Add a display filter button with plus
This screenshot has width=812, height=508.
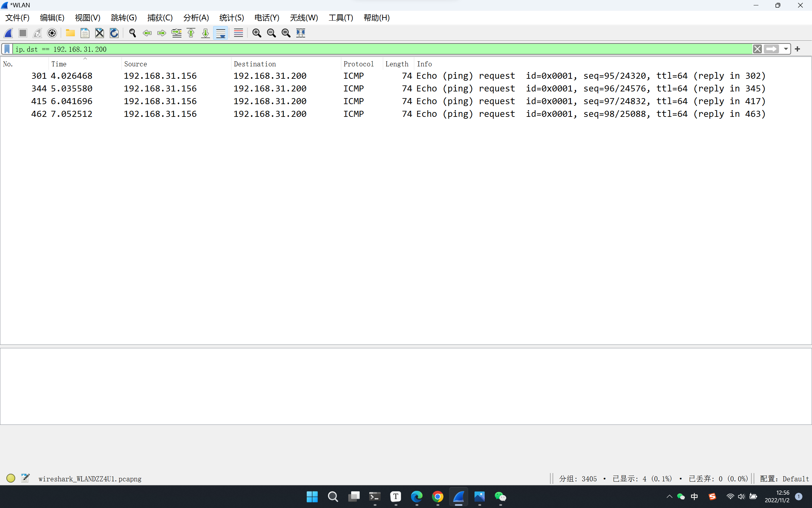[x=798, y=49]
